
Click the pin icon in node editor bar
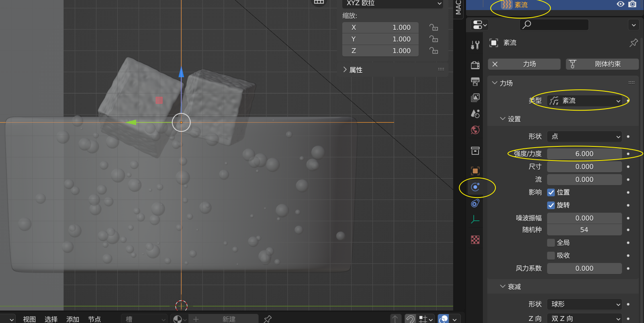[268, 319]
